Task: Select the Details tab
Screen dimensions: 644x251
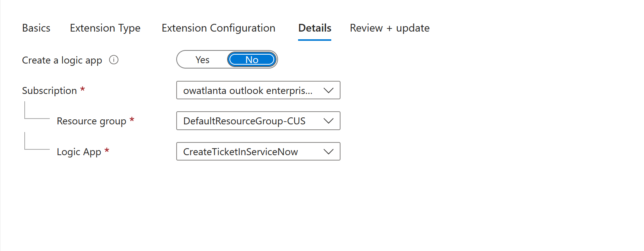Action: 315,28
